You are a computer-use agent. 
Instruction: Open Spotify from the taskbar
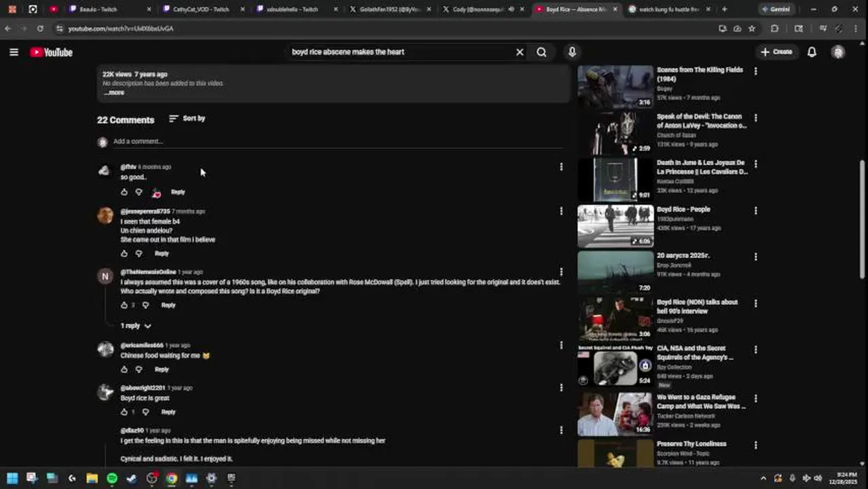[111, 478]
